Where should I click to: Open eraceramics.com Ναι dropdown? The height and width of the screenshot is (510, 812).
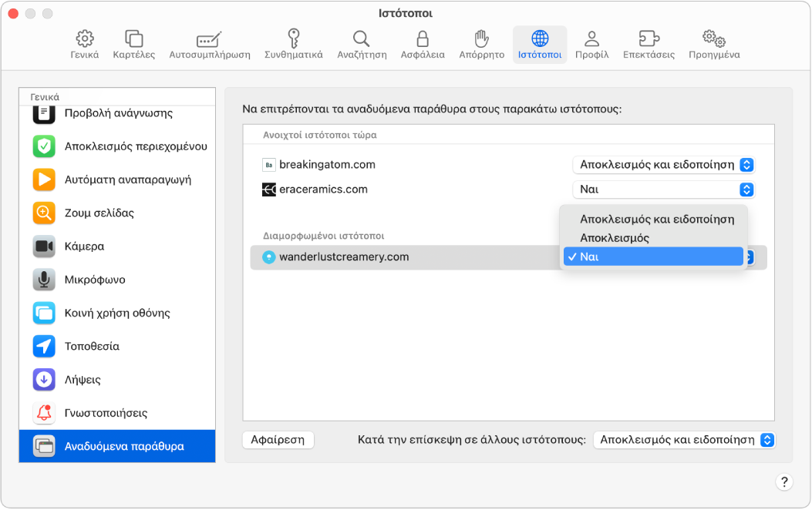(x=663, y=190)
